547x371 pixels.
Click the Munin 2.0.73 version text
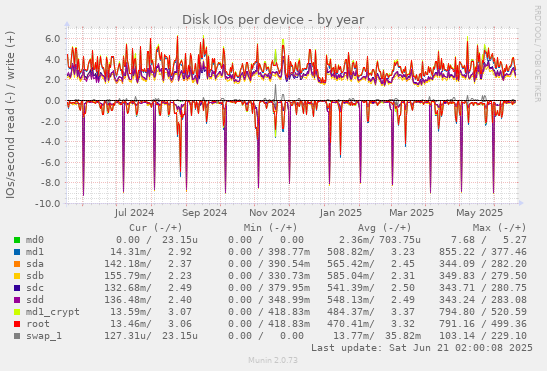click(x=273, y=360)
